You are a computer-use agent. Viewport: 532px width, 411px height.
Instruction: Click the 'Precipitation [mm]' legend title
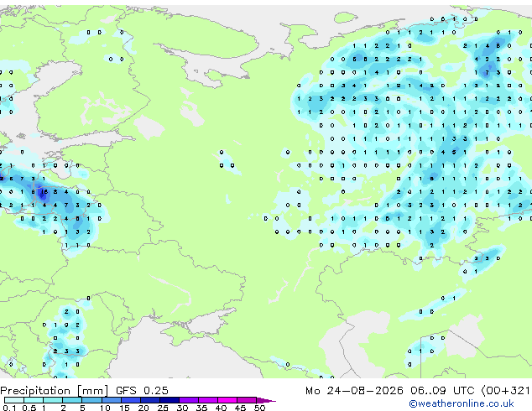point(55,391)
